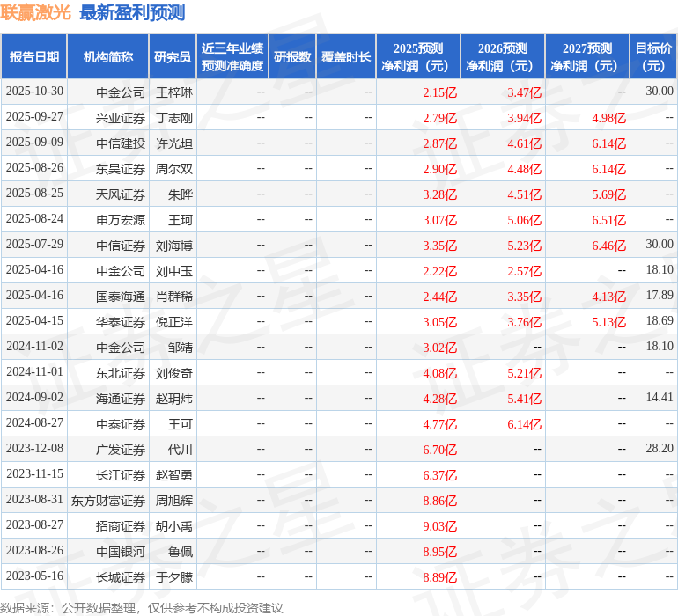Click the 28.20 target price cell

point(659,449)
